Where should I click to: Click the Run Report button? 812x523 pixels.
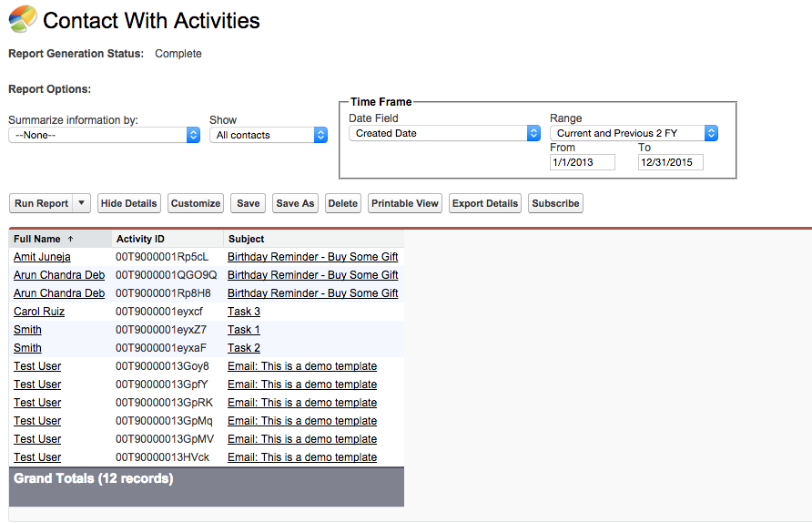pyautogui.click(x=42, y=203)
